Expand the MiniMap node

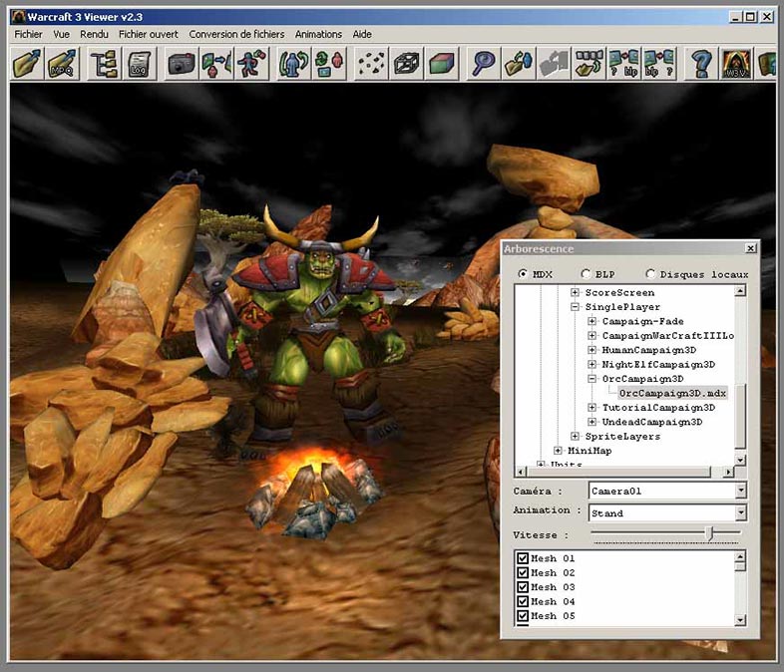[558, 451]
